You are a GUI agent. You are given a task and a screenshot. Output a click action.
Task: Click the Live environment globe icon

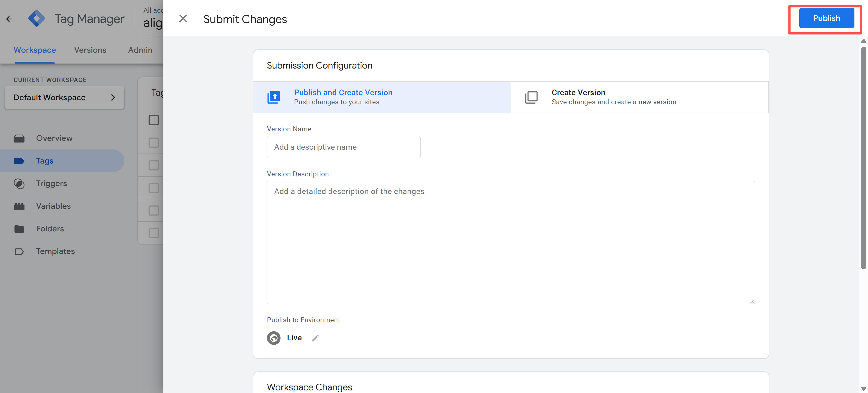274,338
